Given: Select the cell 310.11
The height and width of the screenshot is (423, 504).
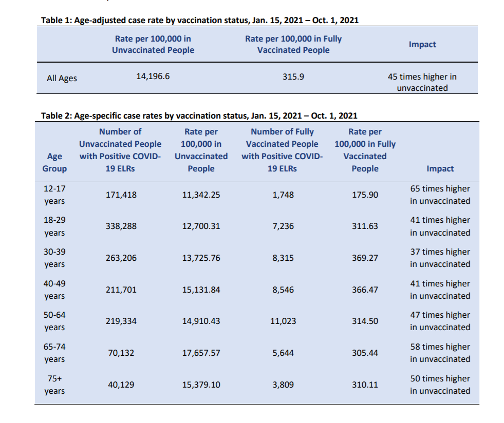Looking at the screenshot, I should [365, 385].
